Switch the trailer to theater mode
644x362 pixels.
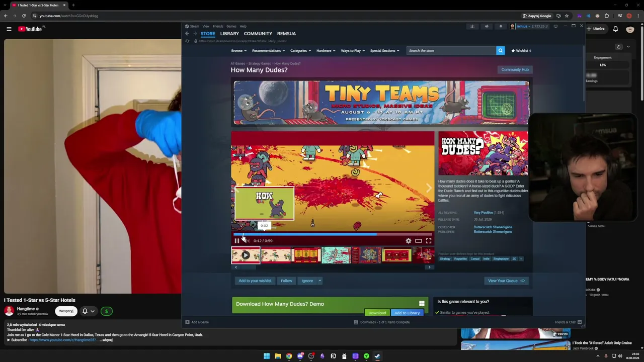(418, 241)
